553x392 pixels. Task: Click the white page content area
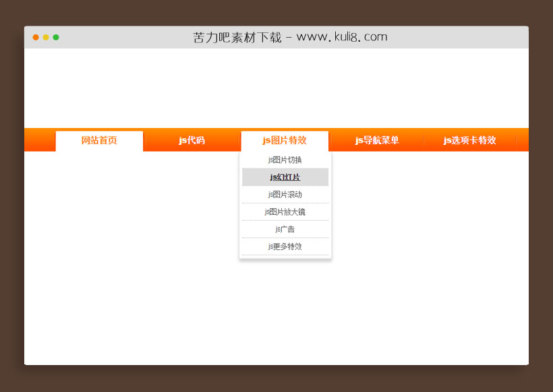pyautogui.click(x=135, y=310)
